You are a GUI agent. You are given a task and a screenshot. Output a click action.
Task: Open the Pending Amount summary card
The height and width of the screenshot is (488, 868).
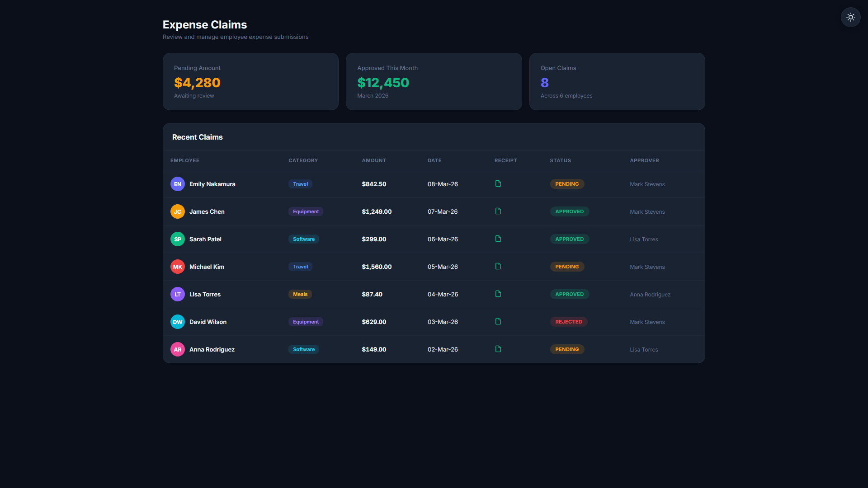[250, 82]
